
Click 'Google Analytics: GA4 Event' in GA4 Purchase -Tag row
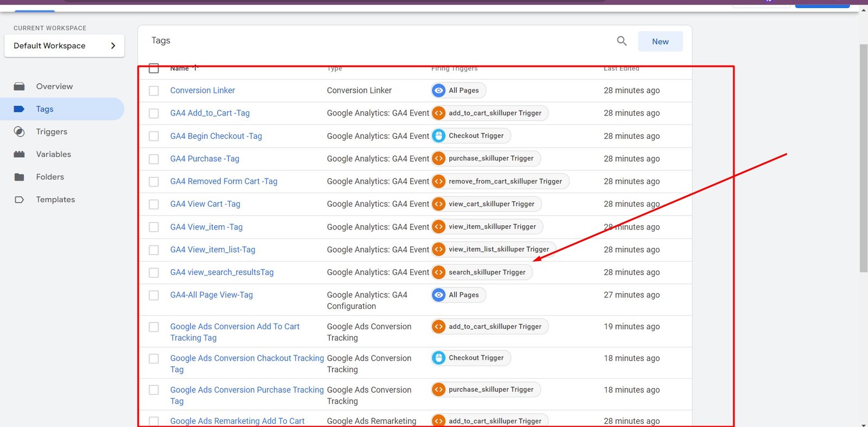378,159
